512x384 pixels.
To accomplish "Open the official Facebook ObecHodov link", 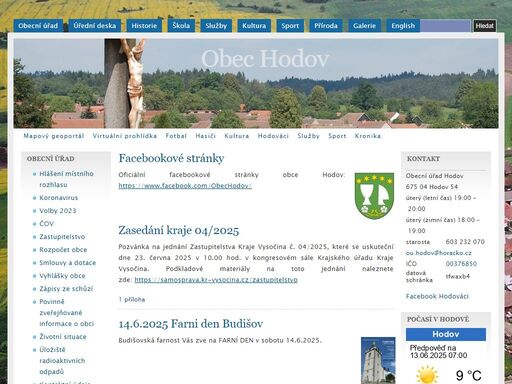I will [185, 186].
